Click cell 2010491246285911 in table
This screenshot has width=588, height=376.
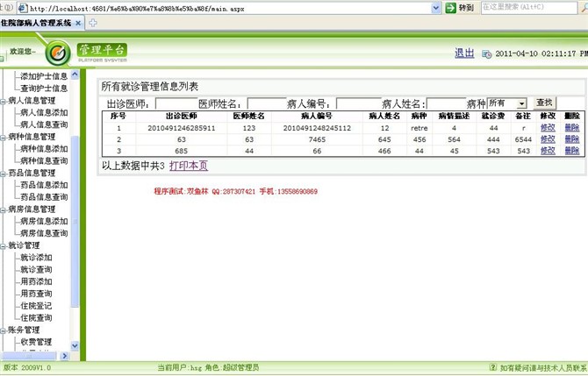click(182, 128)
